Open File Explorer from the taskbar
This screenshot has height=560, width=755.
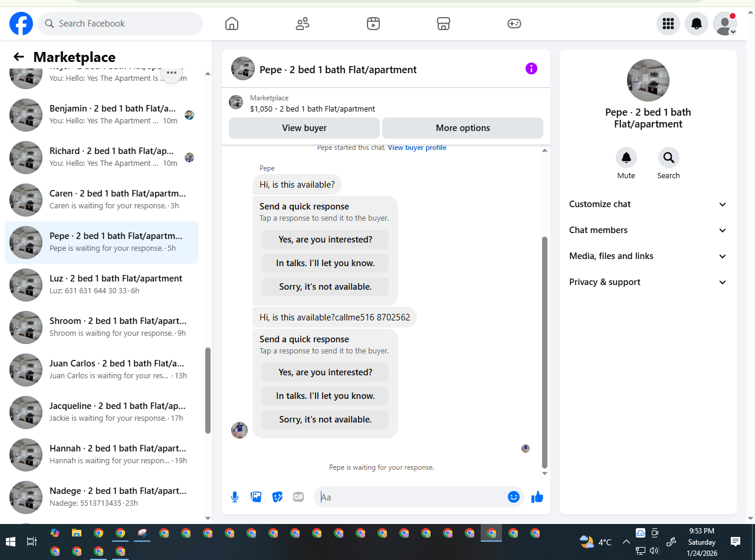(x=77, y=533)
